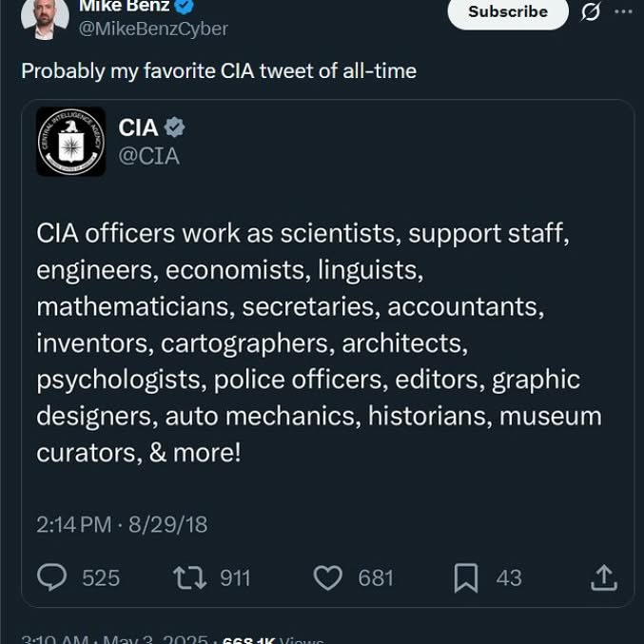View the 911 reposts count
Image resolution: width=644 pixels, height=644 pixels.
tap(235, 578)
